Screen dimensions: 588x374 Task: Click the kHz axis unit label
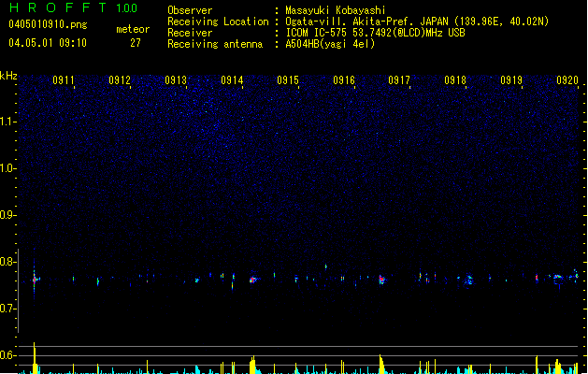8,76
